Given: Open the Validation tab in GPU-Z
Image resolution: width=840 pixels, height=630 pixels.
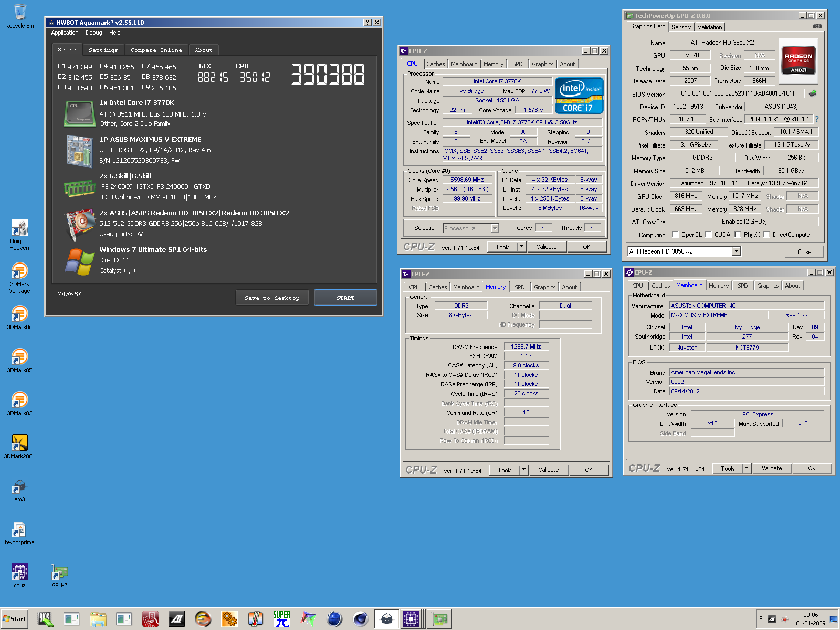Looking at the screenshot, I should [x=710, y=27].
